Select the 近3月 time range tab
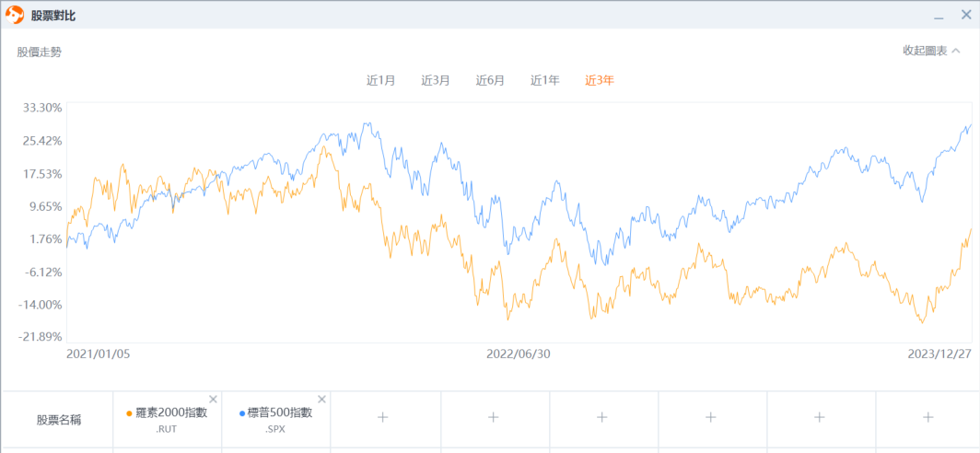The width and height of the screenshot is (980, 453). click(436, 80)
